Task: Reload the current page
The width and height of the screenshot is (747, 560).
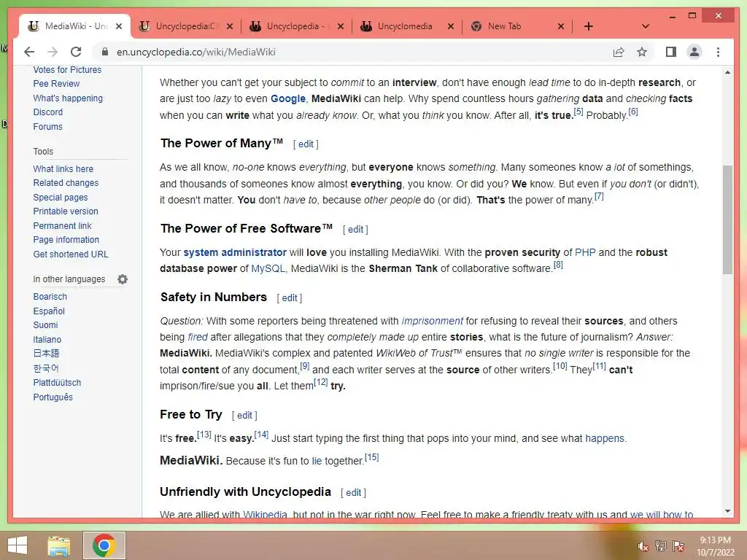Action: tap(76, 52)
